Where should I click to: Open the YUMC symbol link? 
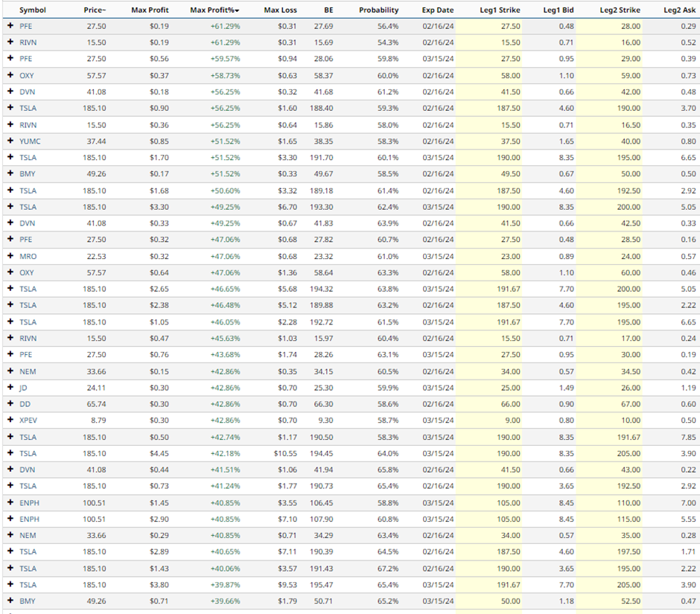tap(30, 141)
